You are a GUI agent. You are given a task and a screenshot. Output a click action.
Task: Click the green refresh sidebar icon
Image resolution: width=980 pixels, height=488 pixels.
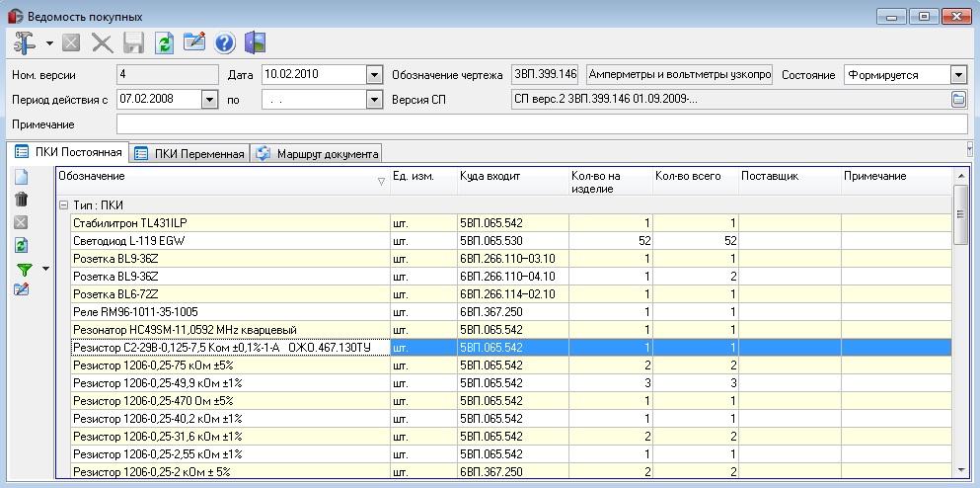coord(22,245)
